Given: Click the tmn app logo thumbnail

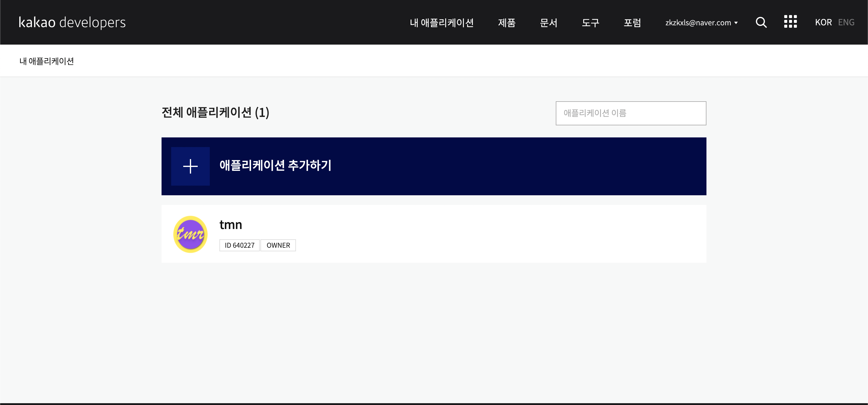Looking at the screenshot, I should coord(190,234).
